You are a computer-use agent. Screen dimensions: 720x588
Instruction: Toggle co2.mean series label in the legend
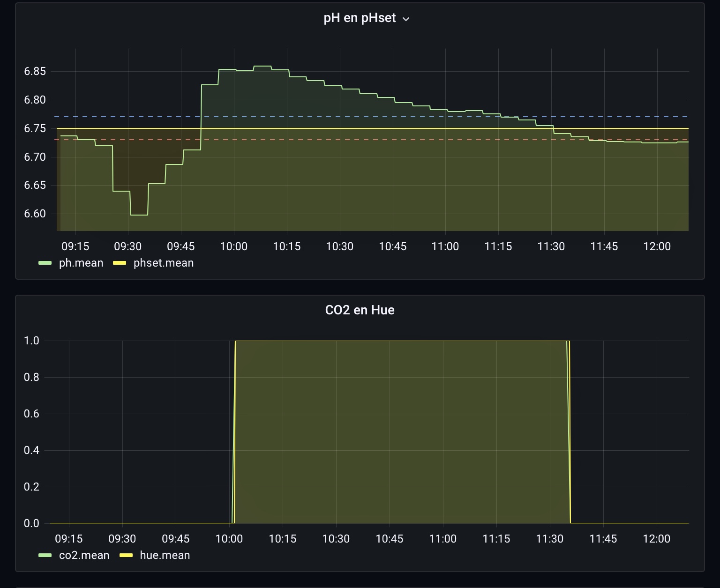tap(84, 556)
